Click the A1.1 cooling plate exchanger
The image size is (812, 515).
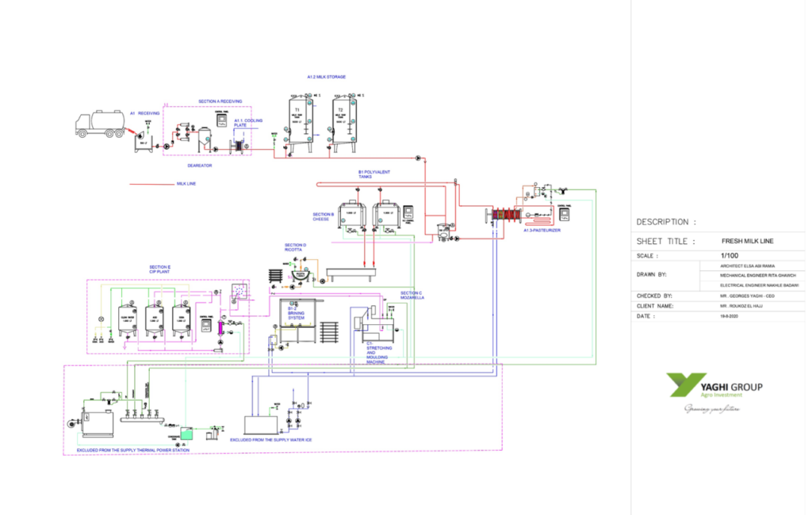238,146
